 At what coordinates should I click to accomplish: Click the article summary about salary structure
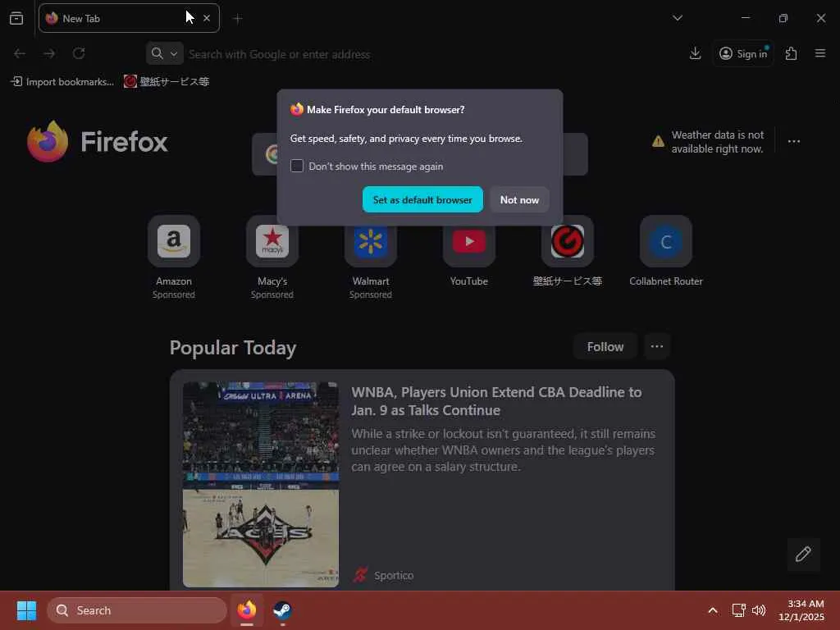pyautogui.click(x=503, y=450)
